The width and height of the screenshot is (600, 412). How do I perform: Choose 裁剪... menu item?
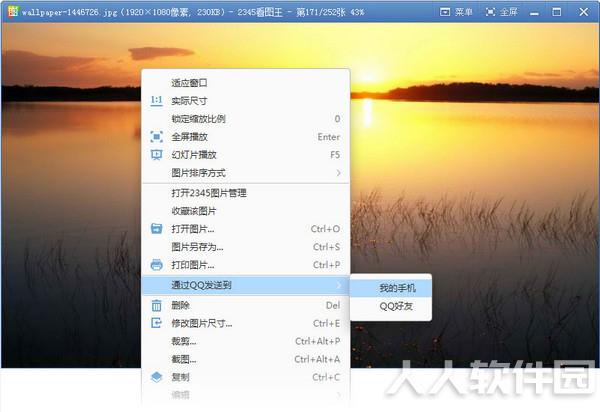(245, 341)
